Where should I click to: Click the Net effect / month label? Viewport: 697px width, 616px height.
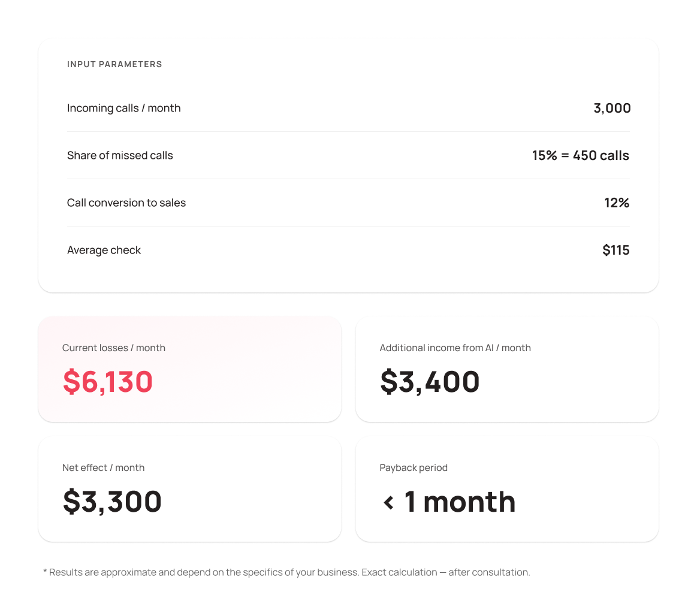(x=103, y=468)
